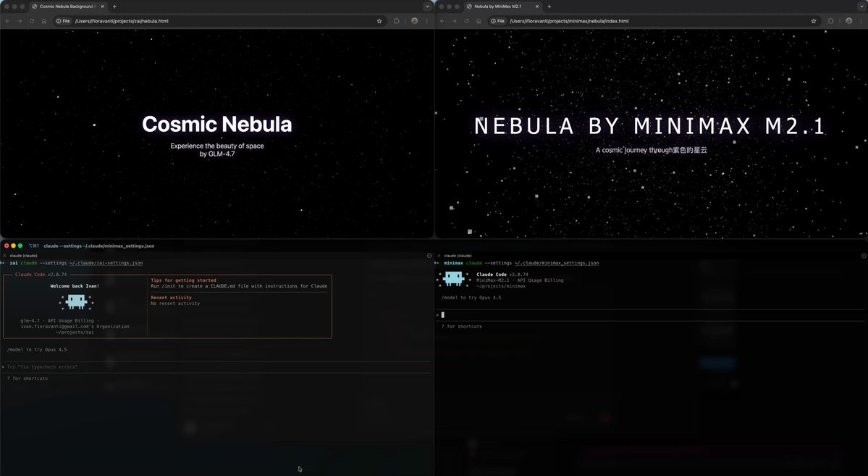This screenshot has width=868, height=476.
Task: Open the three-dot menu in the MiniMax Nebula window
Action: pyautogui.click(x=861, y=21)
